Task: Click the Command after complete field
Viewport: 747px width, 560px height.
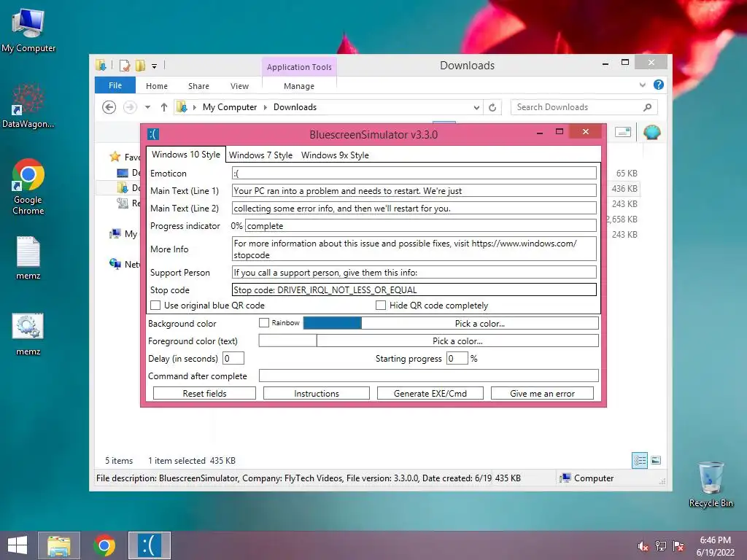Action: tap(429, 376)
